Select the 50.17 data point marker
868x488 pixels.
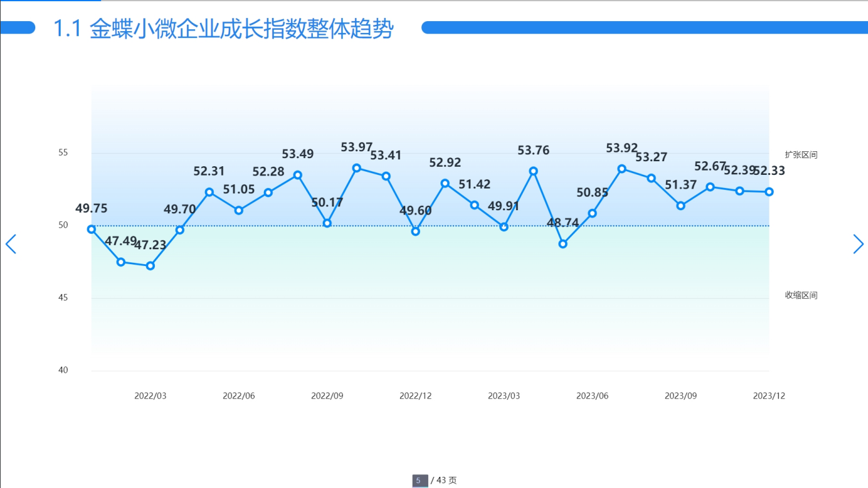(x=327, y=223)
